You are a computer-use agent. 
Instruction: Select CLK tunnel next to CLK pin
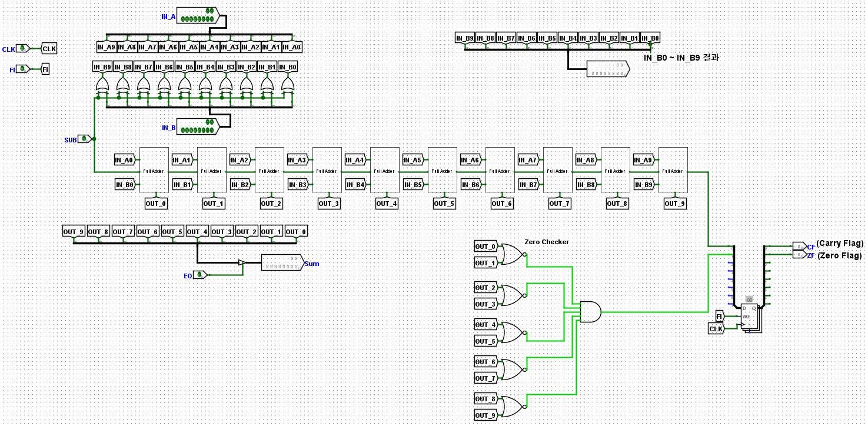coord(49,49)
